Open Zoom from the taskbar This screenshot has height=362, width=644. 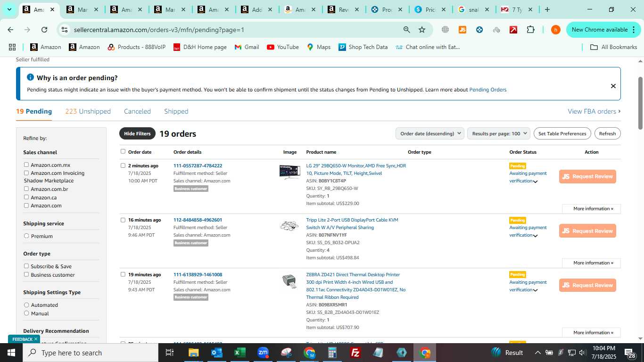(x=263, y=353)
